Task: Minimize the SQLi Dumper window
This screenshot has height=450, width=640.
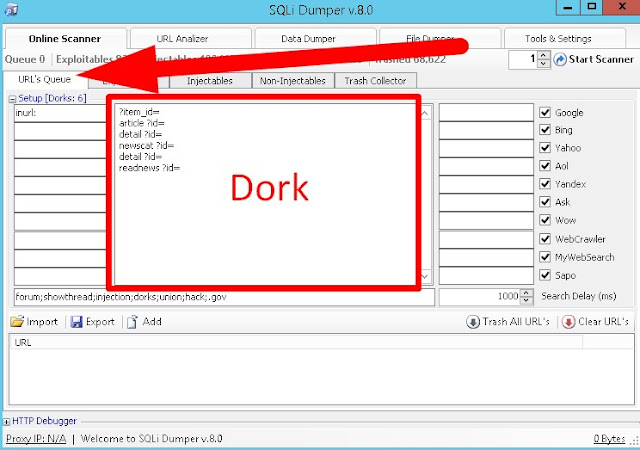Action: (568, 8)
